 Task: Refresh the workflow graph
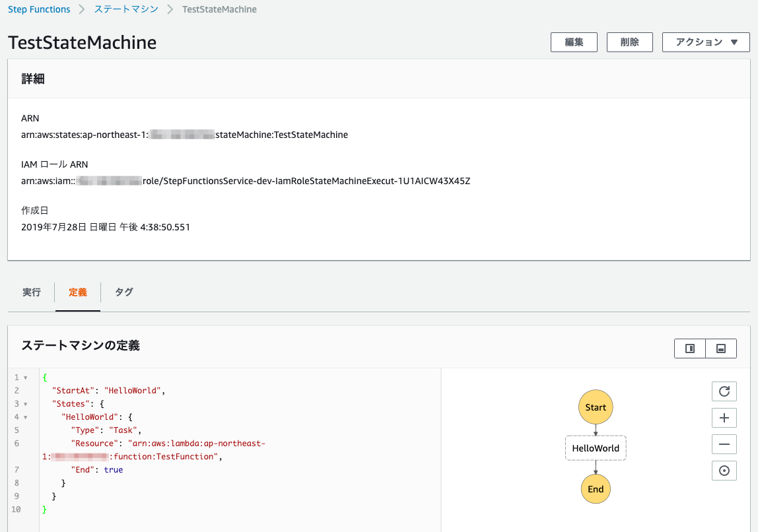724,391
